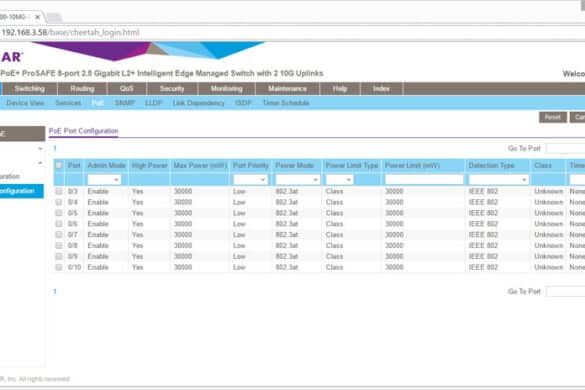This screenshot has width=585, height=390.
Task: Check the box for port 0/8
Action: click(x=59, y=246)
